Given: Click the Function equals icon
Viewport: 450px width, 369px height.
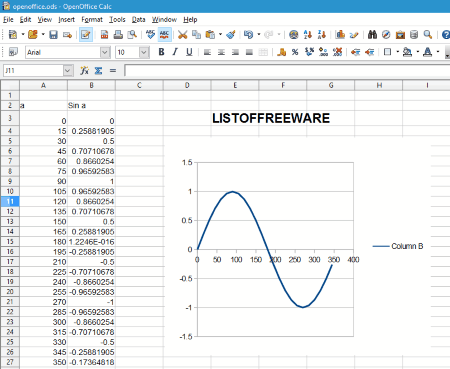Looking at the screenshot, I should [x=113, y=70].
